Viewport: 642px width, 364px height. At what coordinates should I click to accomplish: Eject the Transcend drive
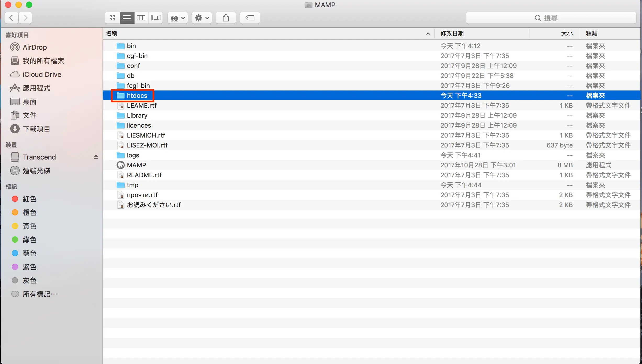(96, 157)
